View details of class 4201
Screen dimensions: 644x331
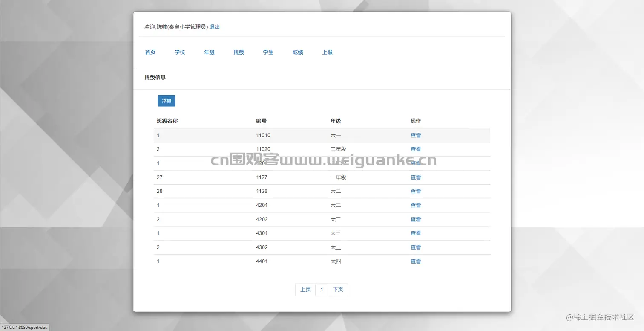coord(416,205)
